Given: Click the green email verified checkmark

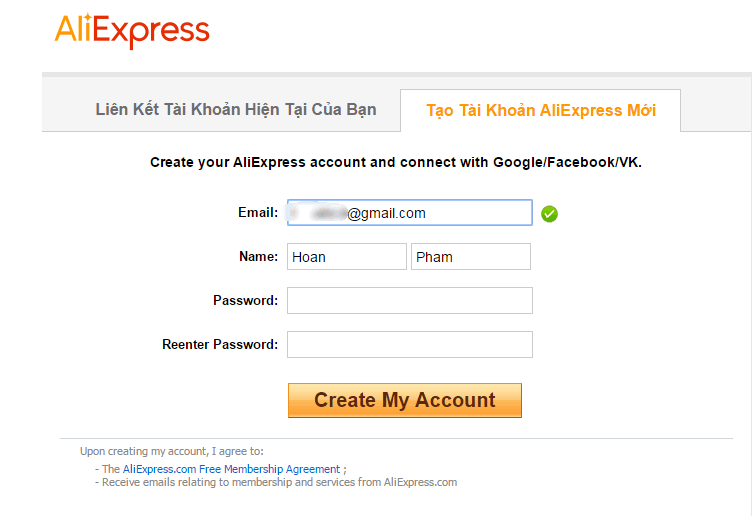Looking at the screenshot, I should coord(549,213).
